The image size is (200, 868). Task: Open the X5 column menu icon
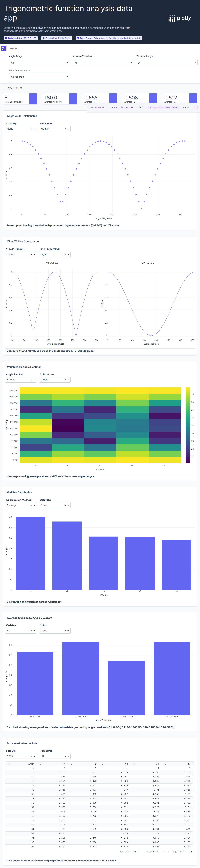point(165,764)
